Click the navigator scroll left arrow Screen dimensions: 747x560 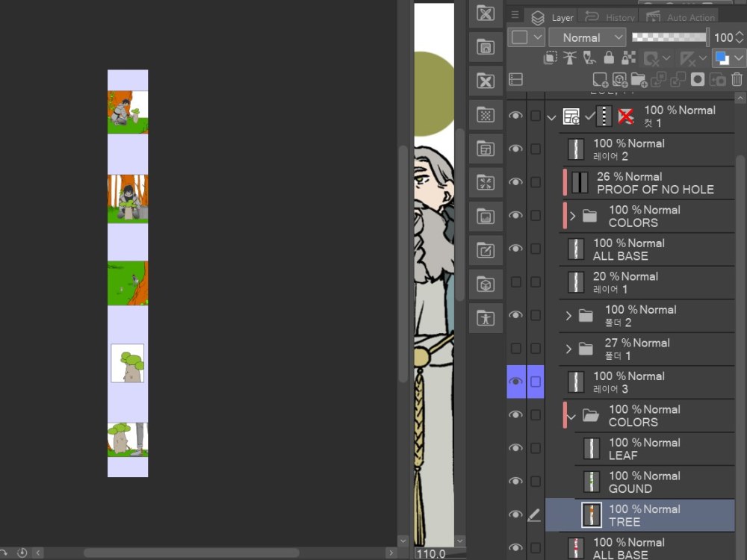[x=37, y=553]
